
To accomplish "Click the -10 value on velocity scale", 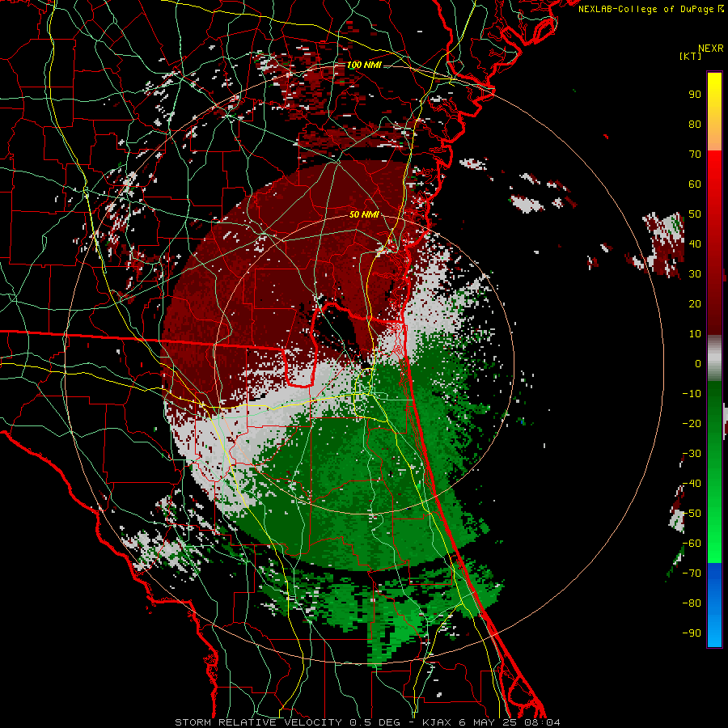I will coord(692,394).
